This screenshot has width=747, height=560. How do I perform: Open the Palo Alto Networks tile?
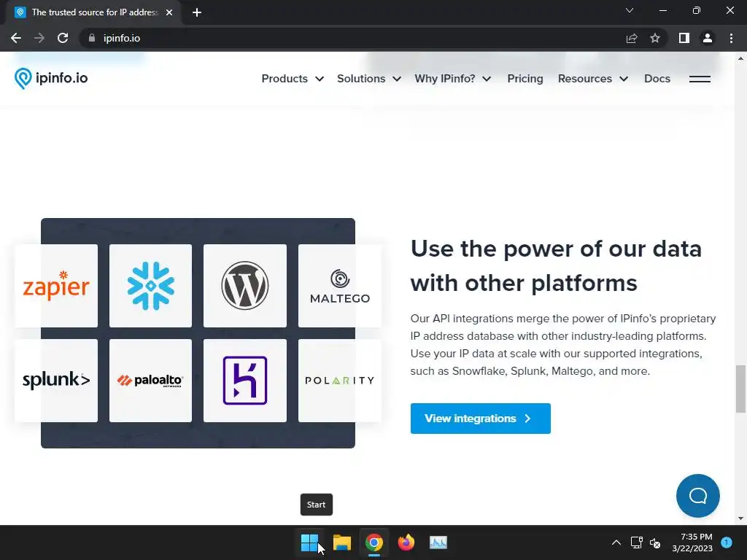150,381
